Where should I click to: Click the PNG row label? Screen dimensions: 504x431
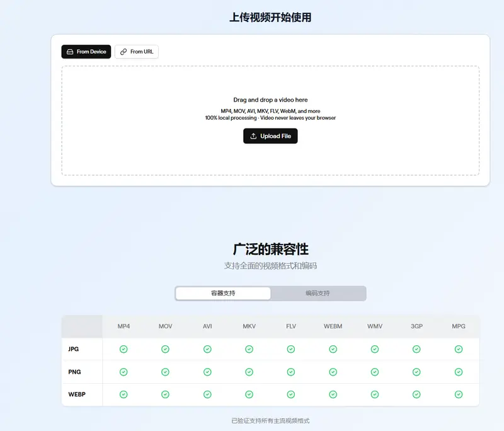pyautogui.click(x=74, y=372)
